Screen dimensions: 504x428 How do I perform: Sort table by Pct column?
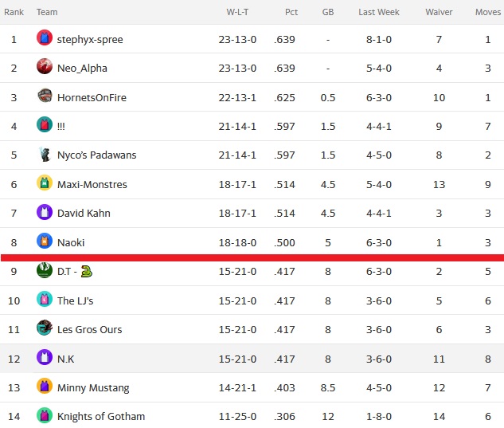pos(291,12)
